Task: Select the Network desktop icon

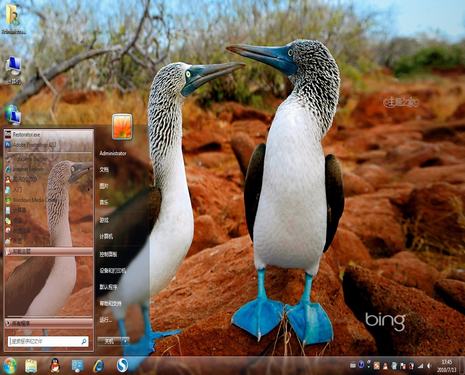Action: coord(13,114)
